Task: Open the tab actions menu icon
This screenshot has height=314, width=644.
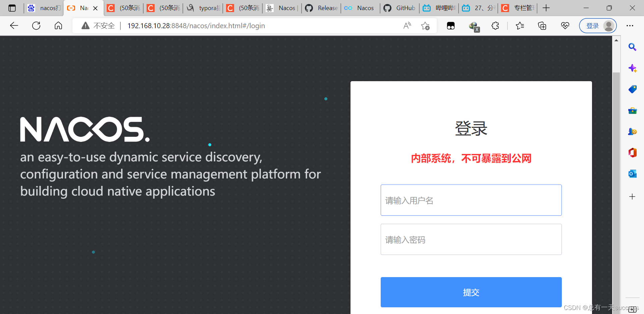Action: (x=12, y=8)
